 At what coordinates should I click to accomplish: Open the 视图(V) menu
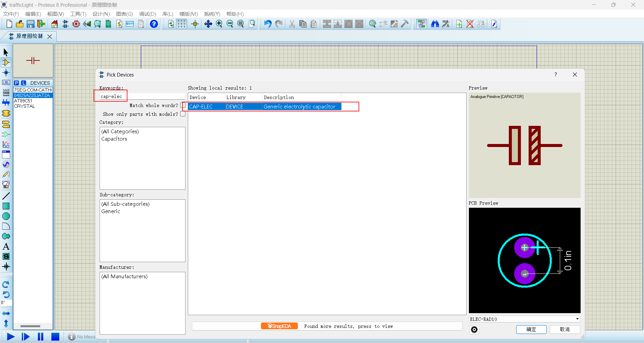[55, 14]
